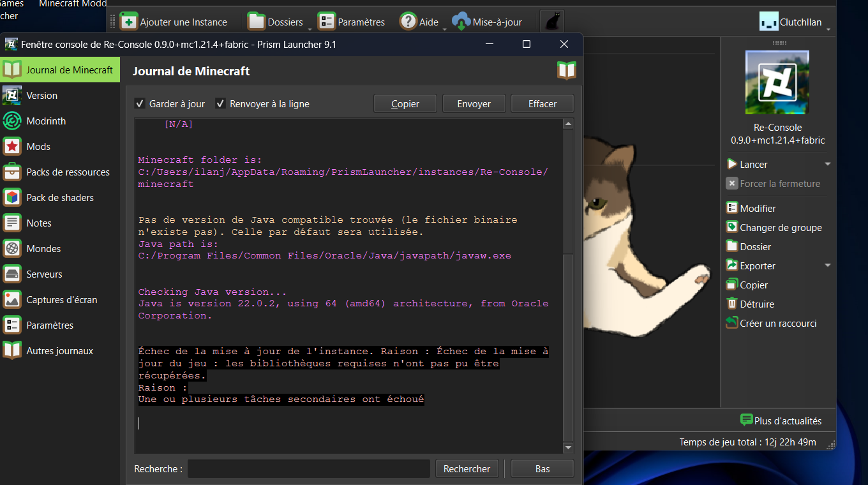This screenshot has height=485, width=868.
Task: Click the Effacer button to clear the log
Action: coord(542,103)
